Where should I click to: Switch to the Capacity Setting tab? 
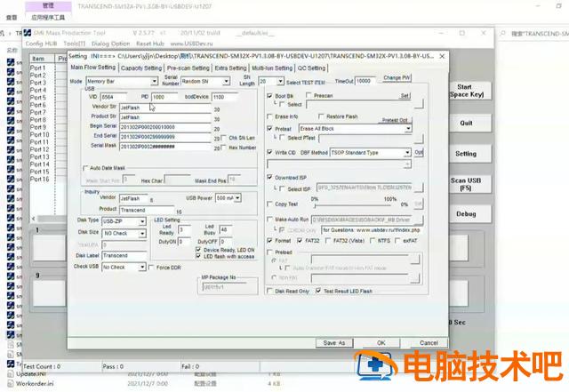[141, 68]
